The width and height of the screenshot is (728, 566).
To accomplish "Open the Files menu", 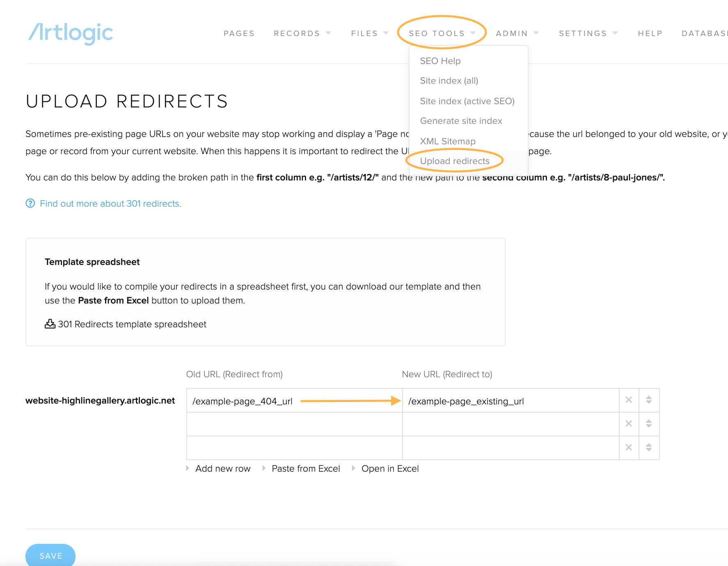I will pos(364,34).
